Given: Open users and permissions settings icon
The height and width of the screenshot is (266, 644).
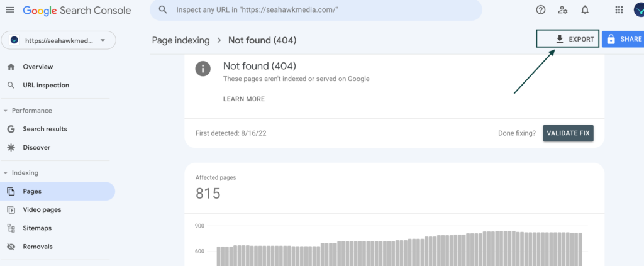Looking at the screenshot, I should click(x=563, y=10).
